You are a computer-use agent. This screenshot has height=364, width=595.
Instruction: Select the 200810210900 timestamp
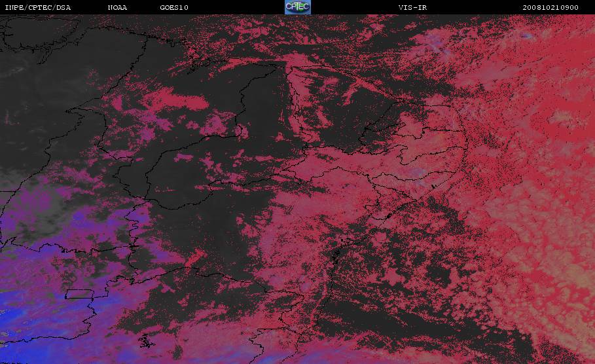[550, 8]
